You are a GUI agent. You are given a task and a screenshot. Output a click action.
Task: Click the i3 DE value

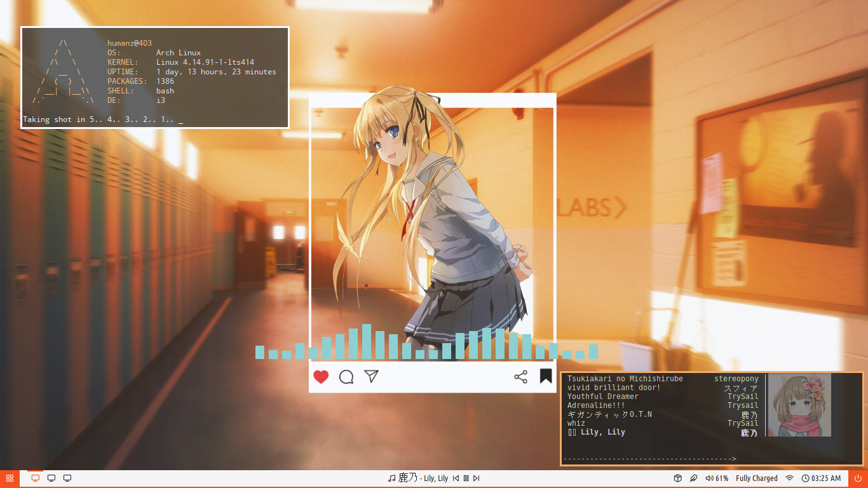coord(161,100)
